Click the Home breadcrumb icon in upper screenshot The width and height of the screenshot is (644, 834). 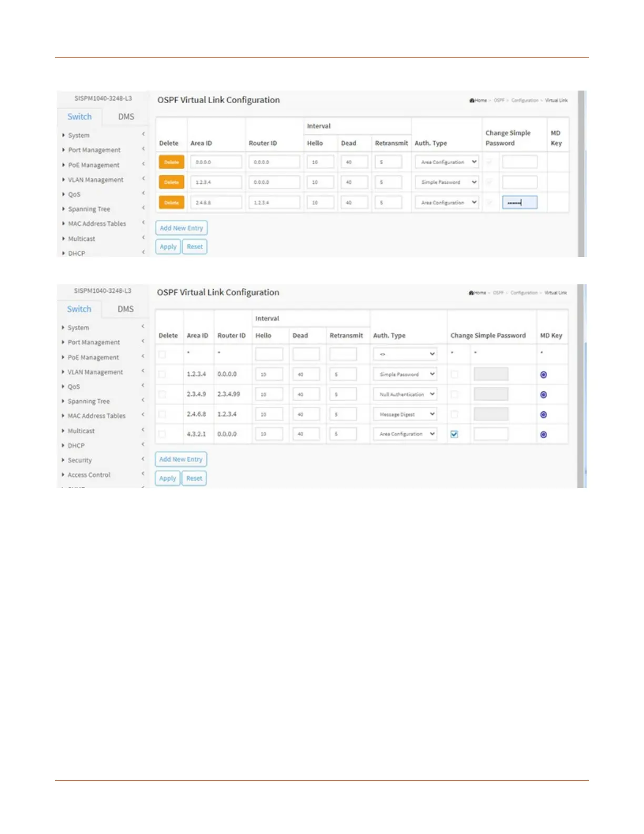472,101
